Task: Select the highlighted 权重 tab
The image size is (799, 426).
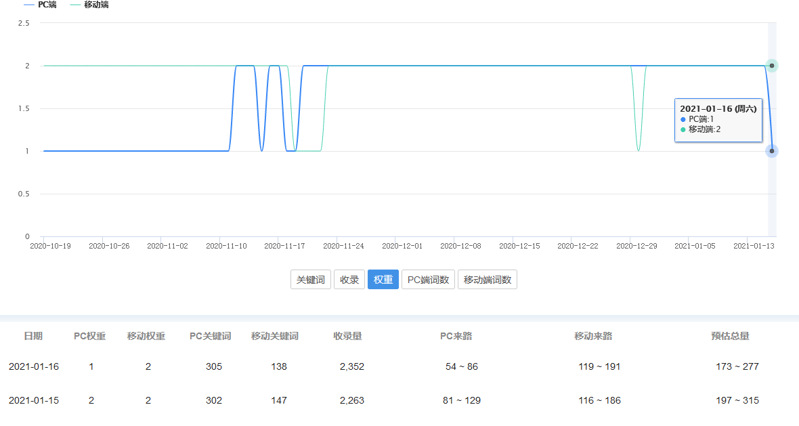Action: (382, 280)
